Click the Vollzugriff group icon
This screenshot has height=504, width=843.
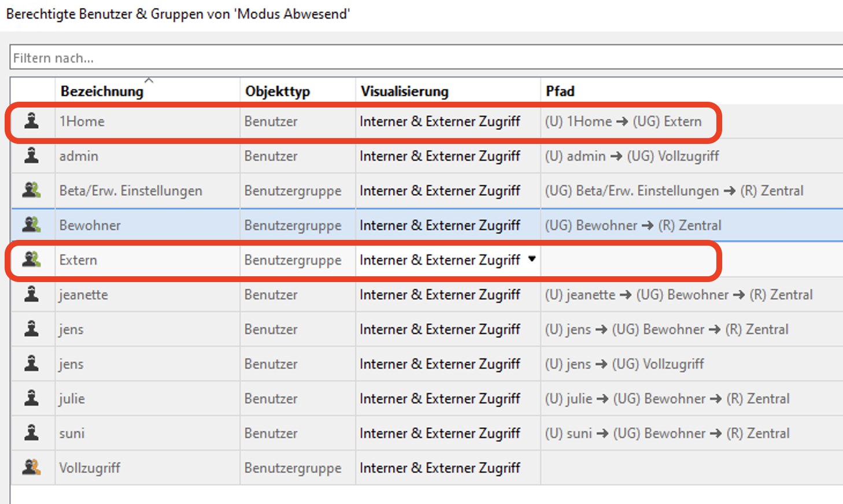32,467
